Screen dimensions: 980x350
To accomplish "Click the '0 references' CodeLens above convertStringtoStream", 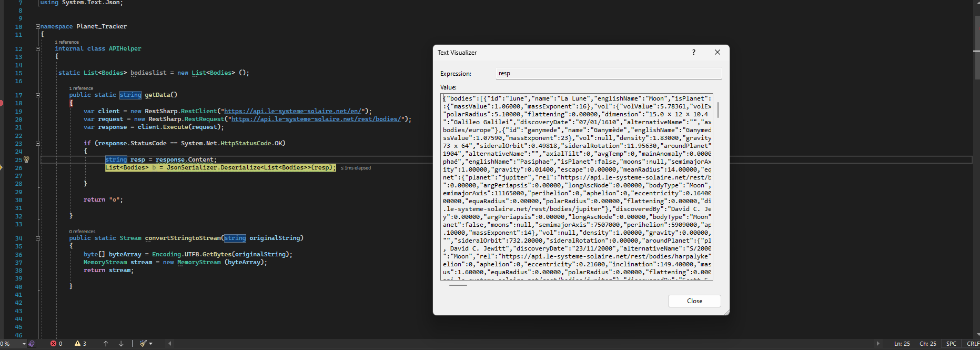I will (x=82, y=232).
